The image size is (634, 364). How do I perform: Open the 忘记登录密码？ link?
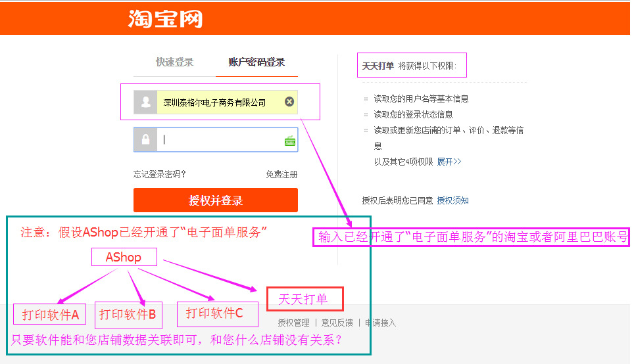click(x=160, y=174)
